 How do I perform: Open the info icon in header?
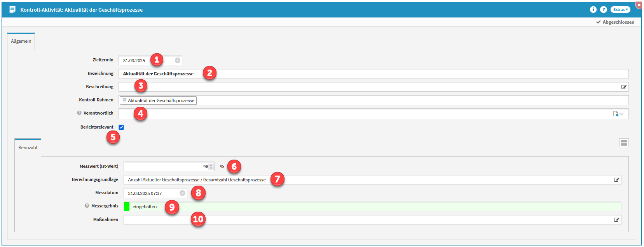tap(593, 9)
